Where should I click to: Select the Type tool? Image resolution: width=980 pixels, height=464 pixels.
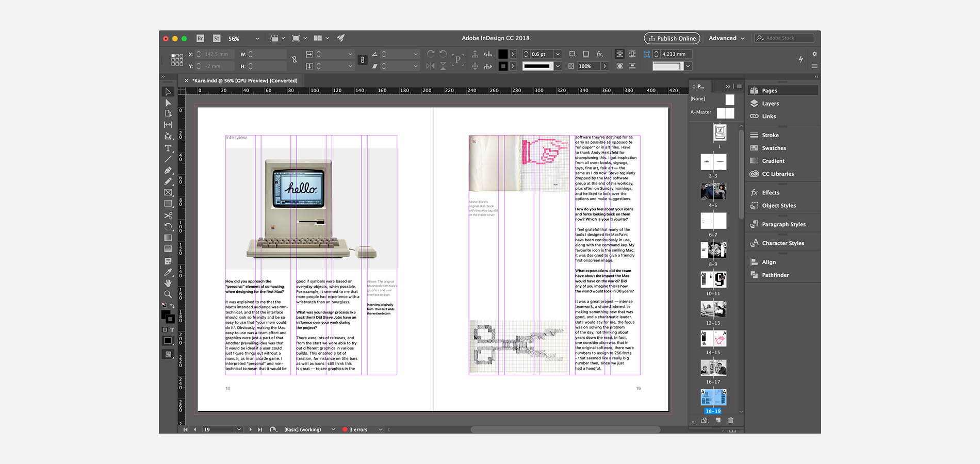[x=168, y=148]
